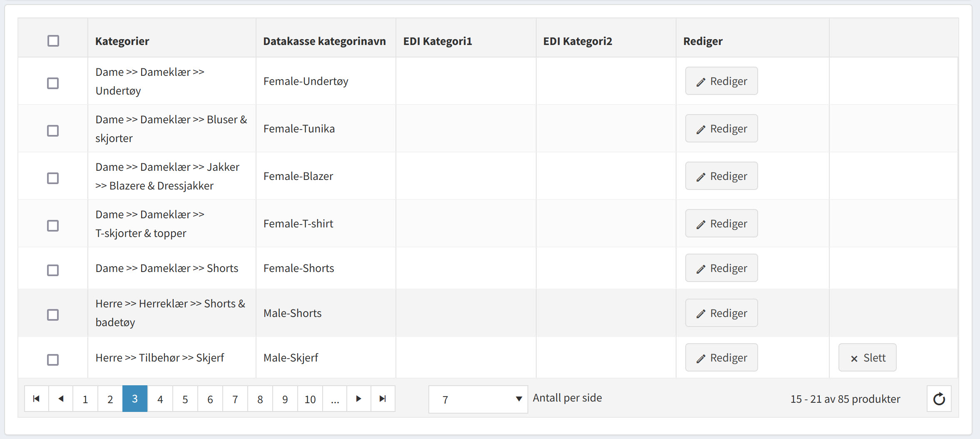
Task: Delete the Male-Skjerf category row
Action: (x=867, y=358)
